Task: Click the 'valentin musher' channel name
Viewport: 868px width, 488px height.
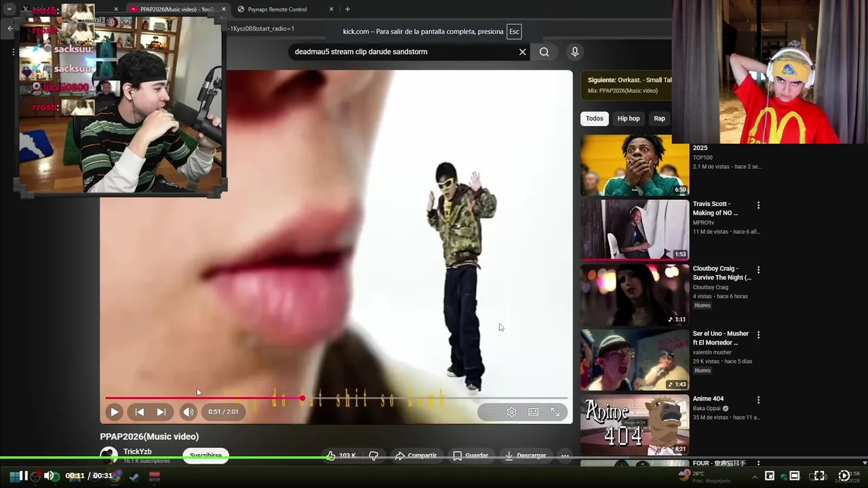Action: (x=712, y=352)
